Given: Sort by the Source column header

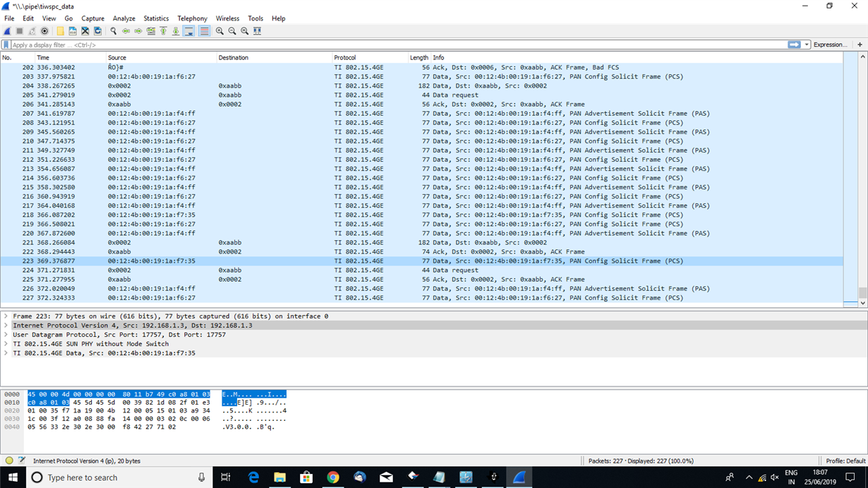Looking at the screenshot, I should coord(161,57).
